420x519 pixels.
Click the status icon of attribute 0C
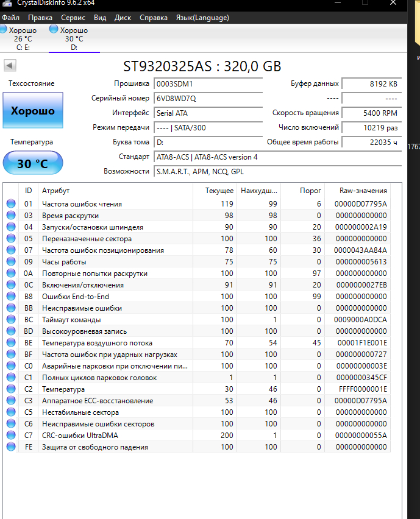tap(11, 284)
